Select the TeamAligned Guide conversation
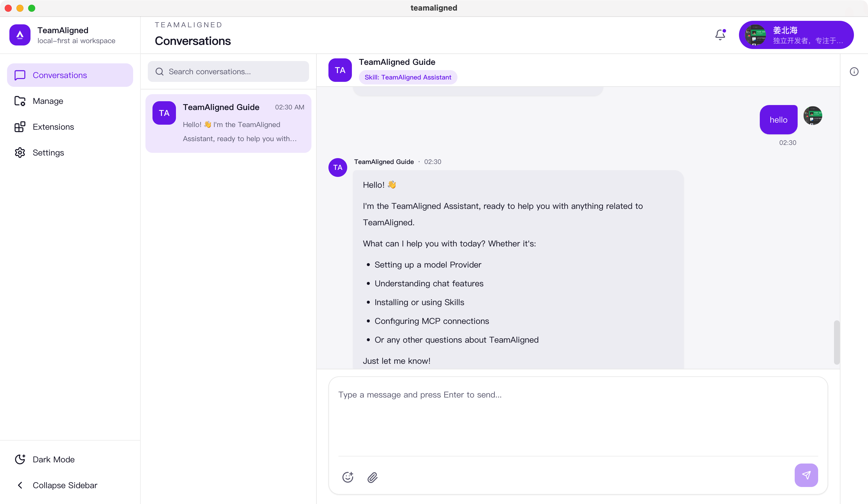868x504 pixels. (x=228, y=123)
